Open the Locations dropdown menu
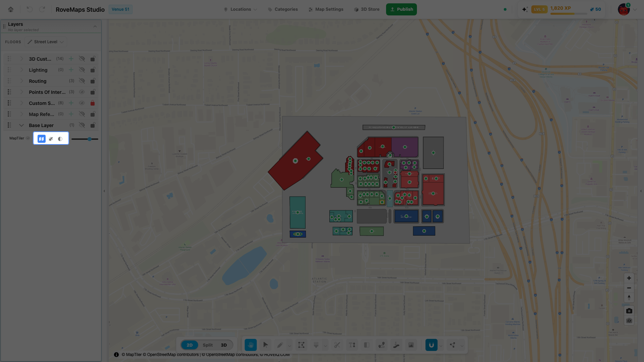Screen dimensions: 644x362 click(x=240, y=9)
